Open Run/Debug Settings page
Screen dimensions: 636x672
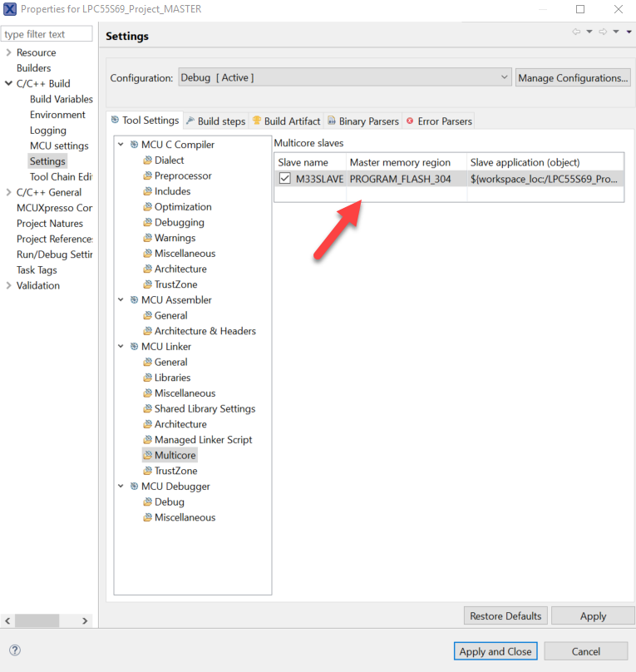point(54,254)
